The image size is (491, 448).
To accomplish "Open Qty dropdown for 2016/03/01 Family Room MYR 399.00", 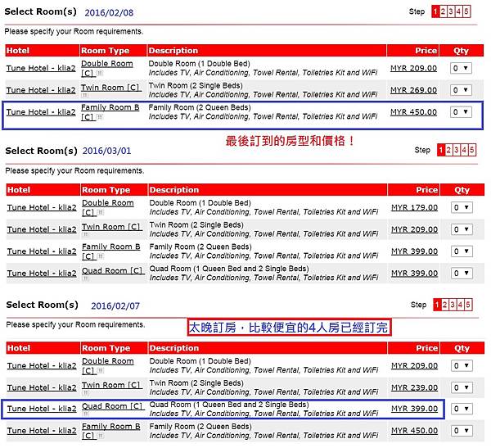I will coord(462,251).
